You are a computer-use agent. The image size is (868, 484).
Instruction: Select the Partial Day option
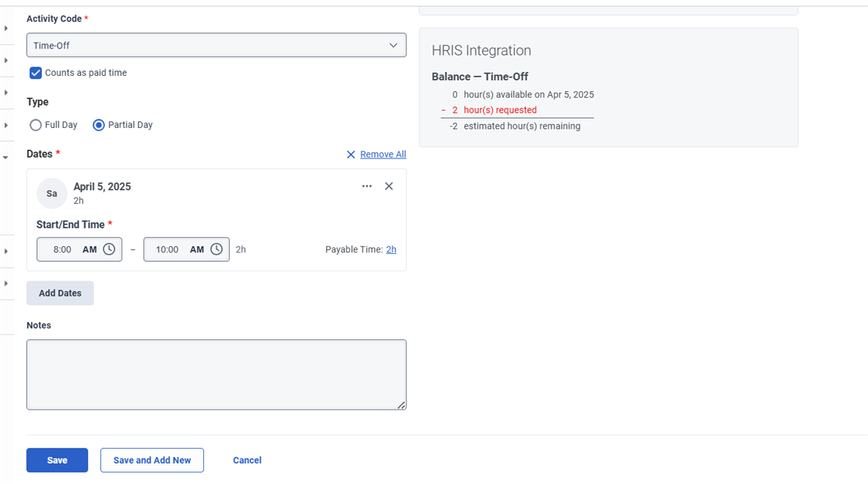click(99, 125)
